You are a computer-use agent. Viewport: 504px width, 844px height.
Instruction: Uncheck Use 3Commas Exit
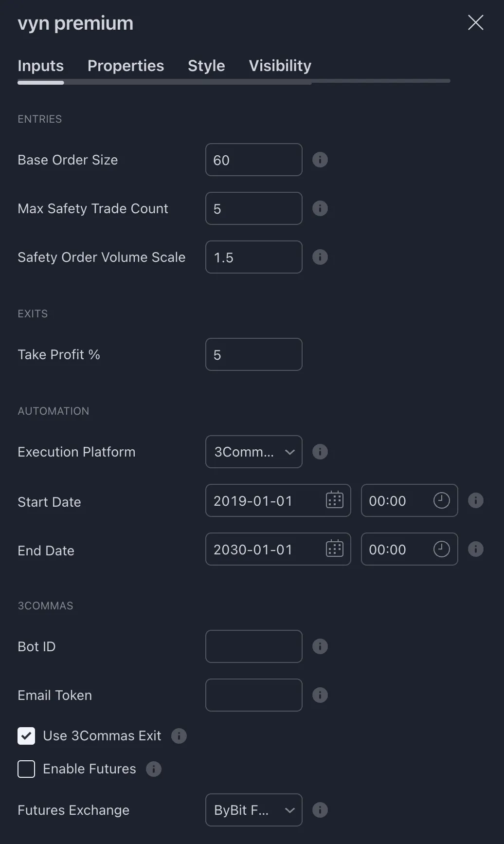point(26,736)
